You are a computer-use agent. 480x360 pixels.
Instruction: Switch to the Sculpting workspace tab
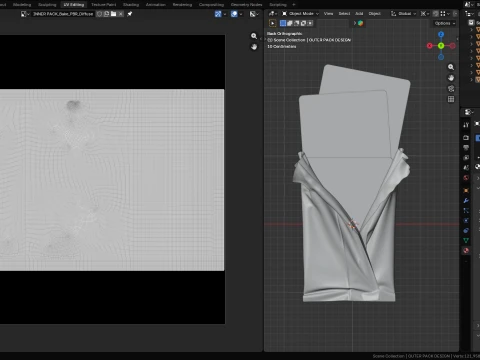pyautogui.click(x=47, y=5)
